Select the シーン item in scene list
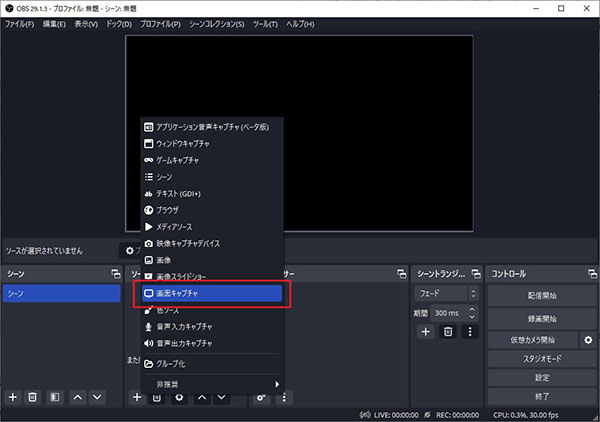The image size is (600, 422). coord(62,294)
